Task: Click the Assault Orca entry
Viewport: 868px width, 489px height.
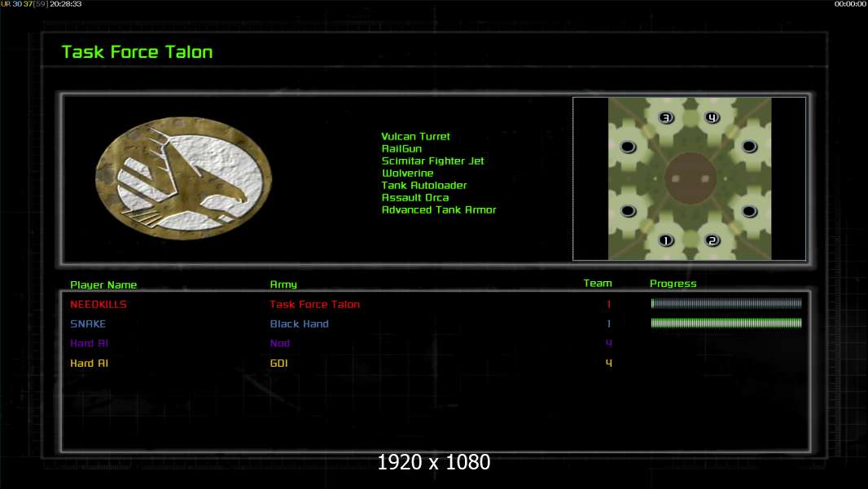Action: (415, 197)
